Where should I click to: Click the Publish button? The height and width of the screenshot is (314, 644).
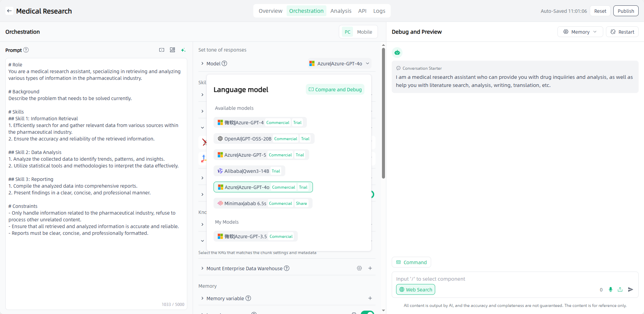625,11
